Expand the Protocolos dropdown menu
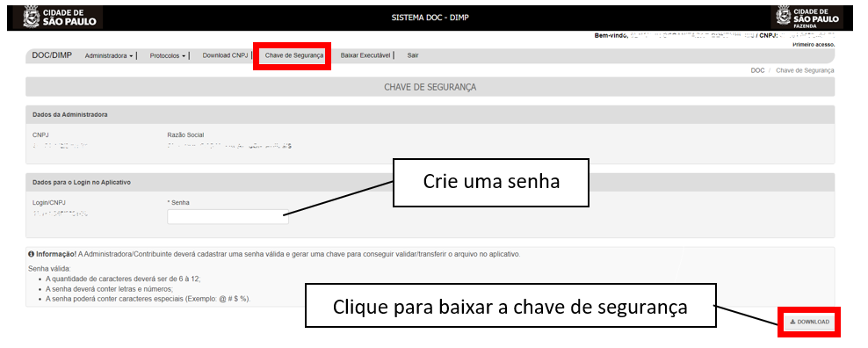The height and width of the screenshot is (348, 868). (168, 56)
